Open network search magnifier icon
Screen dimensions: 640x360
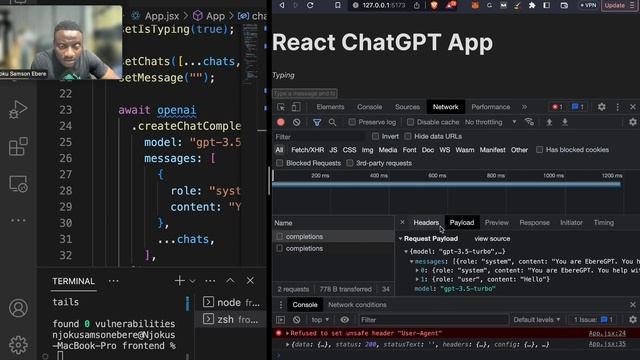(x=332, y=122)
